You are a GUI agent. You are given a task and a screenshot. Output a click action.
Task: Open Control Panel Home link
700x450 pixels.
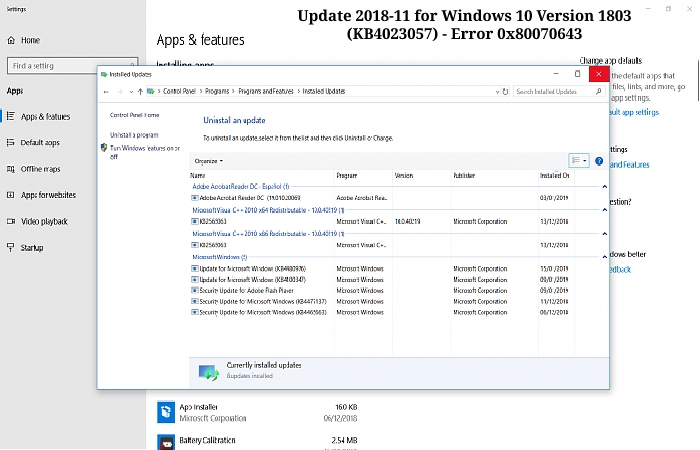(x=134, y=115)
